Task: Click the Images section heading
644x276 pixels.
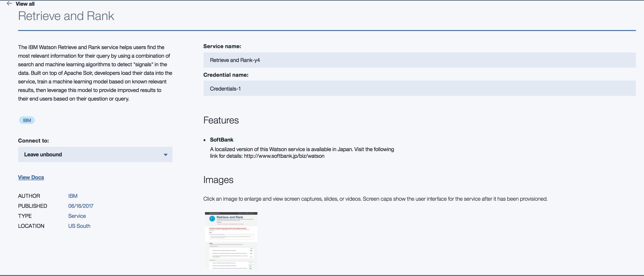Action: [x=218, y=180]
